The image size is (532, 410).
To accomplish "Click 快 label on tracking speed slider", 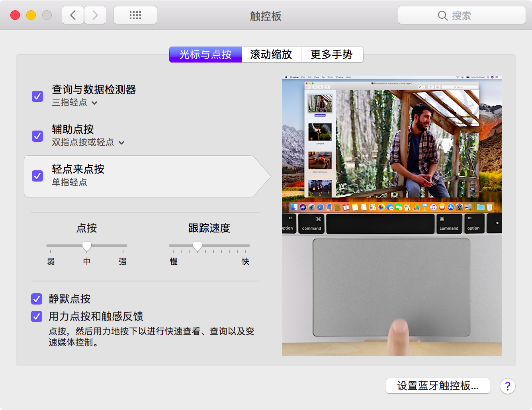I will point(245,262).
